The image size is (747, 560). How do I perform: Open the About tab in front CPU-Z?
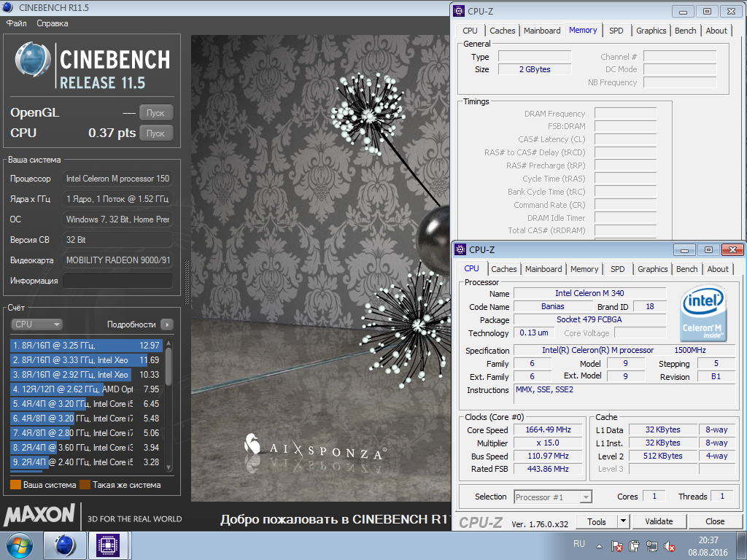click(718, 269)
